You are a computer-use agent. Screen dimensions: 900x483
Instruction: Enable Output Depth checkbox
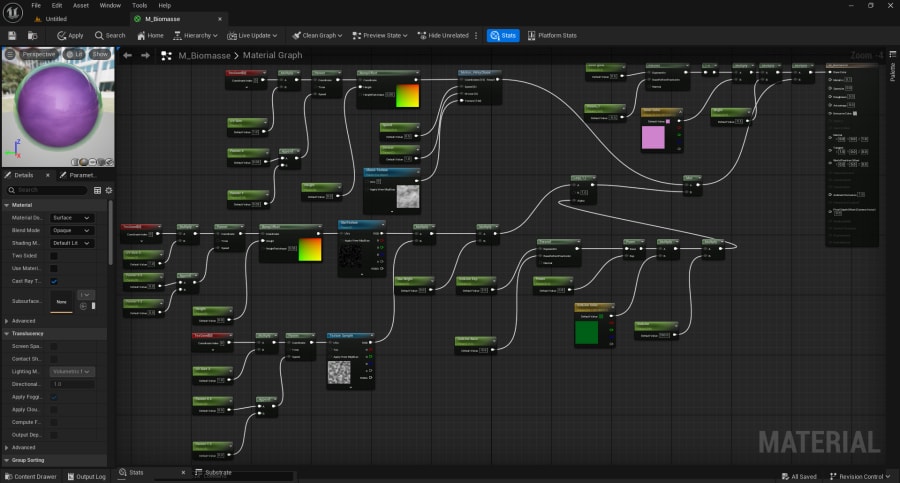tap(53, 435)
